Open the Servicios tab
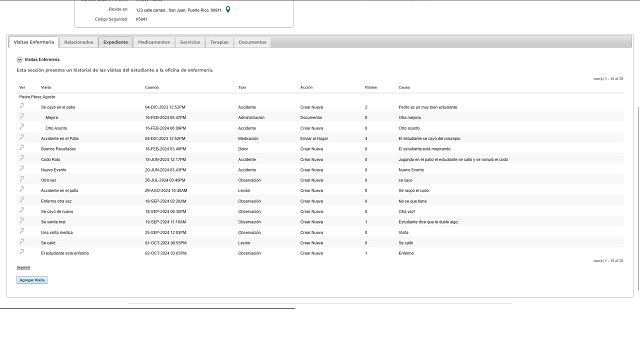Screen dimensions: 640x360 click(x=190, y=42)
